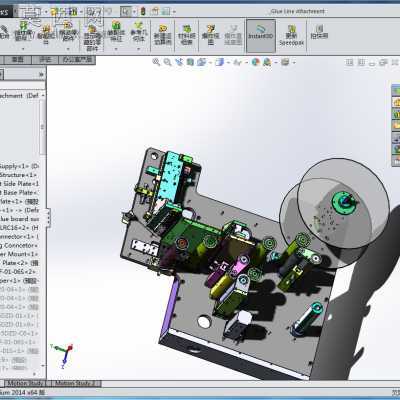Click the Apply Scene icon

coord(267,62)
